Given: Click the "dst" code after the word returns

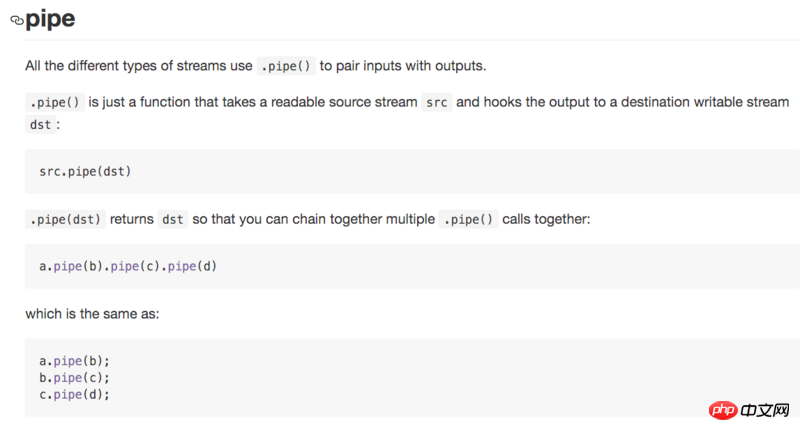Looking at the screenshot, I should coord(172,219).
